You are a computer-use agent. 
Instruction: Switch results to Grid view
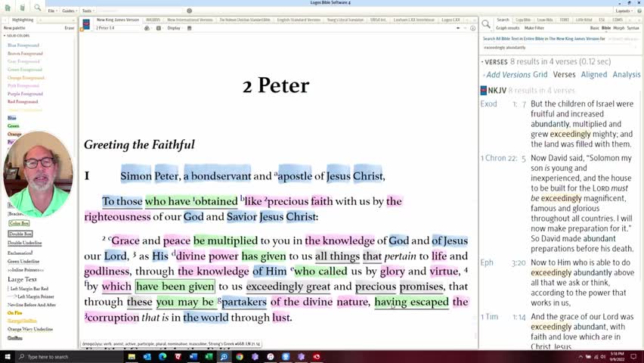pos(540,74)
